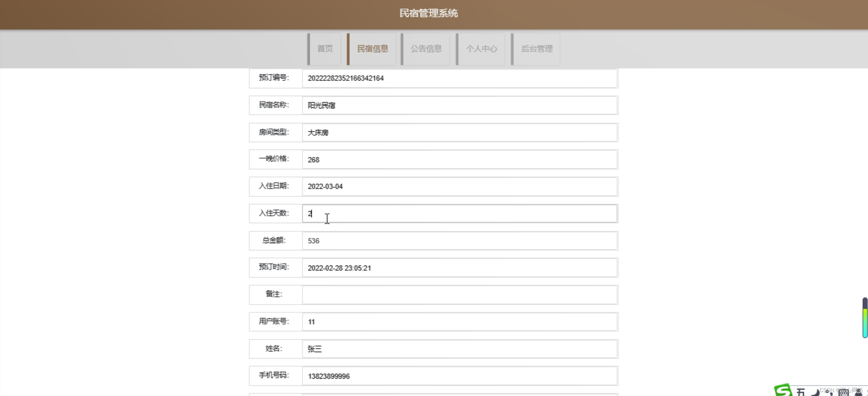Click the green vertical scrollbar indicator
868x396 pixels.
[865, 318]
